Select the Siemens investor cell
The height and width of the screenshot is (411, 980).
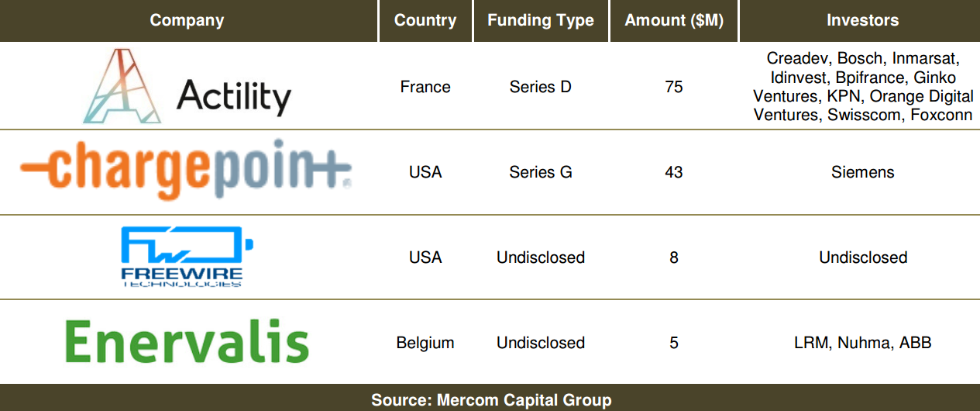[862, 172]
